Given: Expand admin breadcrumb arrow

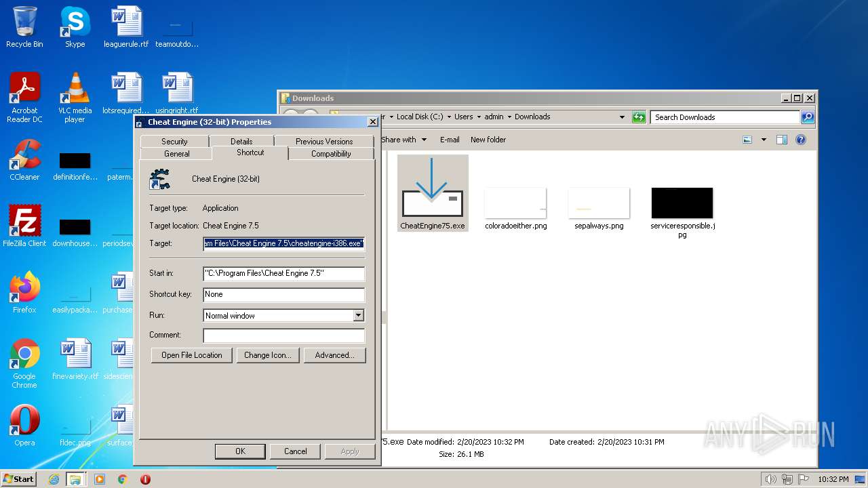Looking at the screenshot, I should [x=509, y=117].
